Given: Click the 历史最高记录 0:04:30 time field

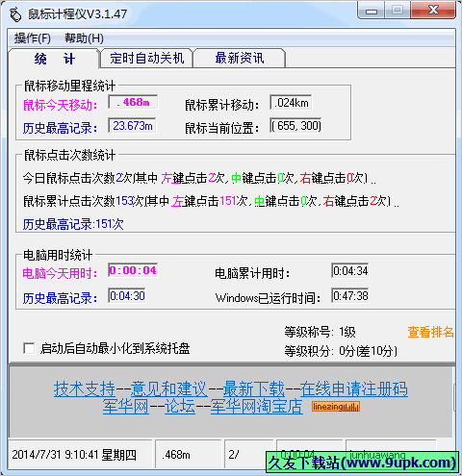Looking at the screenshot, I should [x=127, y=295].
